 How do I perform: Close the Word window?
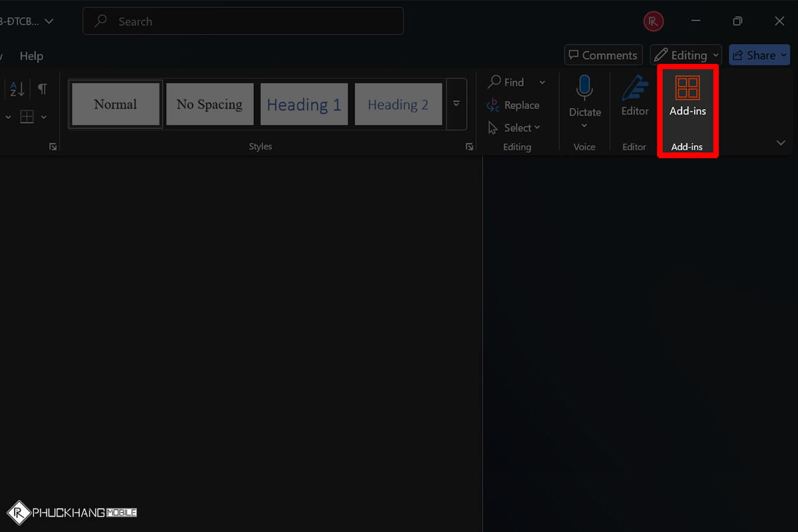pyautogui.click(x=779, y=21)
